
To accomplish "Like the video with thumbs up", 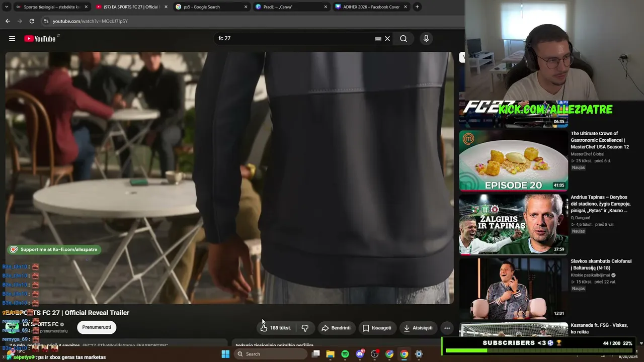I will pyautogui.click(x=276, y=328).
